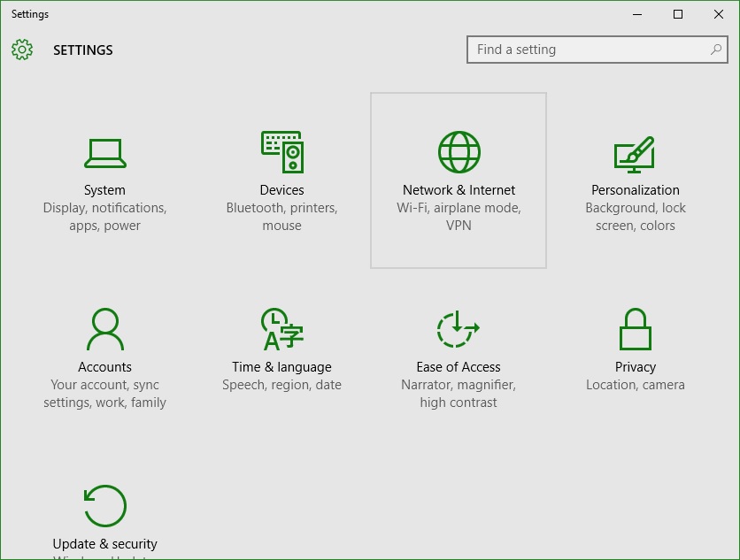740x560 pixels.
Task: Click the Update & security label
Action: coord(104,544)
